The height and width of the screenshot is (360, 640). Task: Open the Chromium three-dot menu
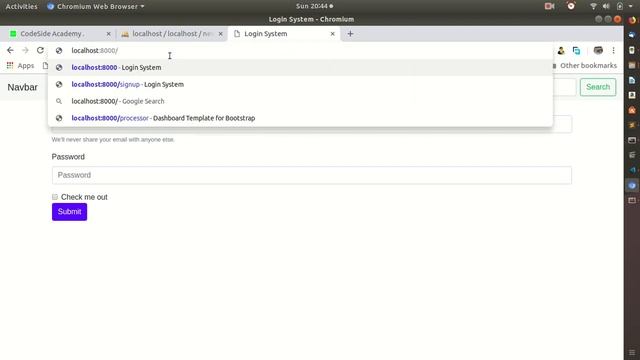(x=613, y=51)
